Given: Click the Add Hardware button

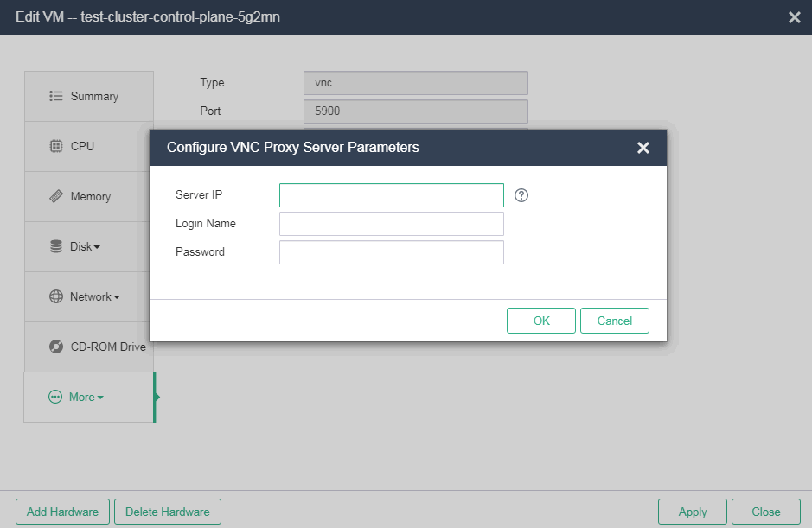Looking at the screenshot, I should pos(62,512).
